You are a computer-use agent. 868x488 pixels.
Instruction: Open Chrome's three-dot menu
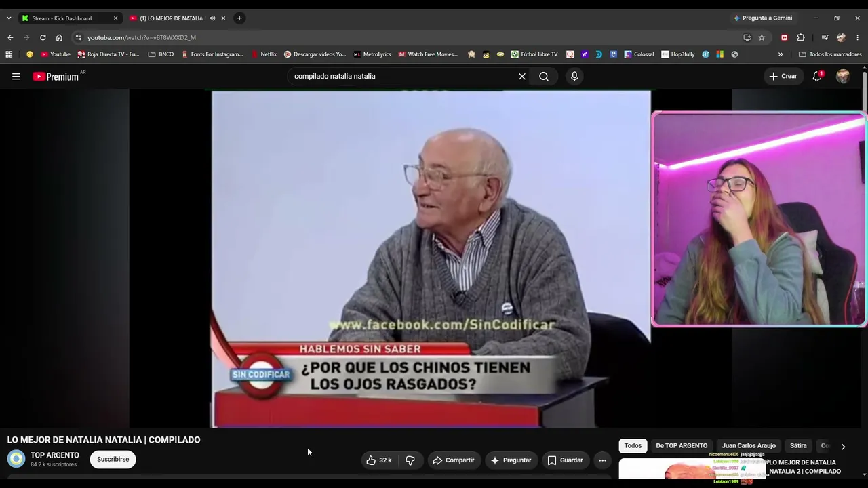[858, 37]
